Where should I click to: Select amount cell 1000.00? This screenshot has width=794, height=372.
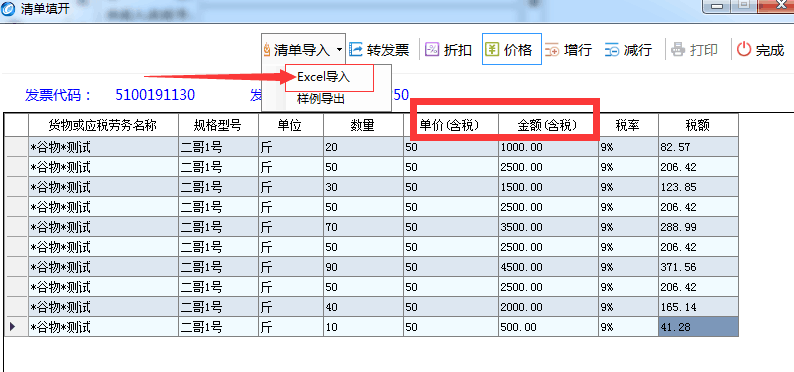(548, 147)
